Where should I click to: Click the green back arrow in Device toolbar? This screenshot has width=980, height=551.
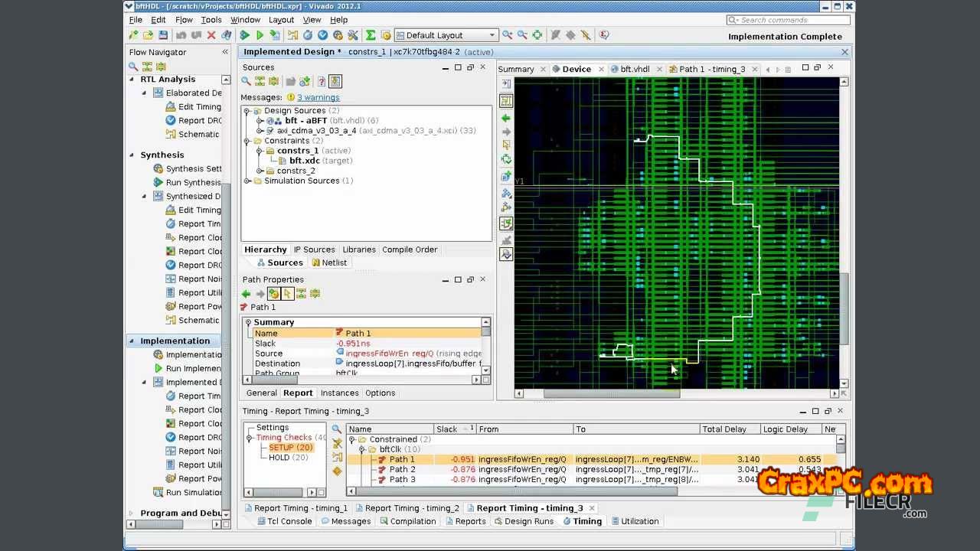click(x=506, y=118)
